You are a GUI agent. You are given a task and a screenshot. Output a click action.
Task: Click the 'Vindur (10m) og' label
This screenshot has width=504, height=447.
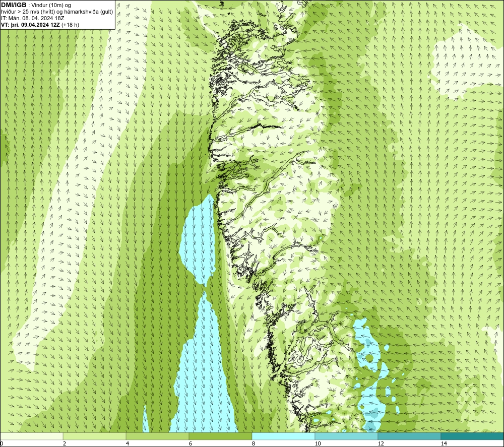pyautogui.click(x=51, y=6)
